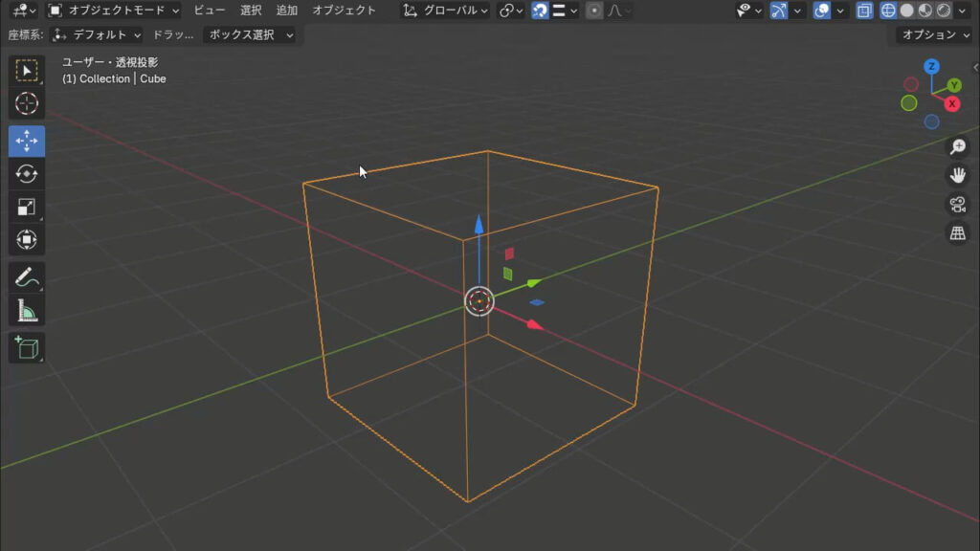Toggle X-ray transparency mode
Screen dimensions: 980x551
864,10
